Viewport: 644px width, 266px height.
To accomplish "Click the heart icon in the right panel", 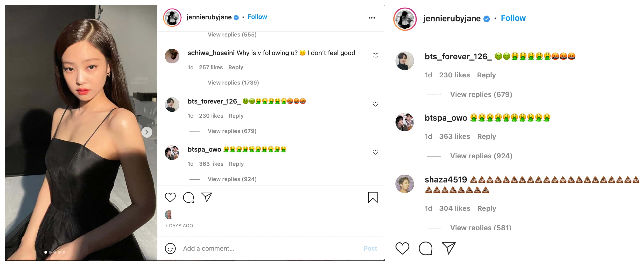I will pos(402,248).
